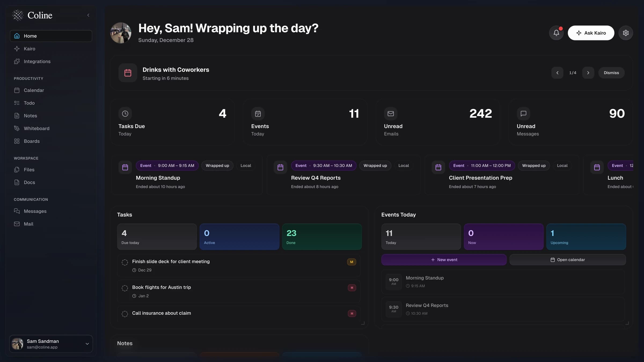The width and height of the screenshot is (644, 362).
Task: Open the notifications bell
Action: tap(556, 33)
